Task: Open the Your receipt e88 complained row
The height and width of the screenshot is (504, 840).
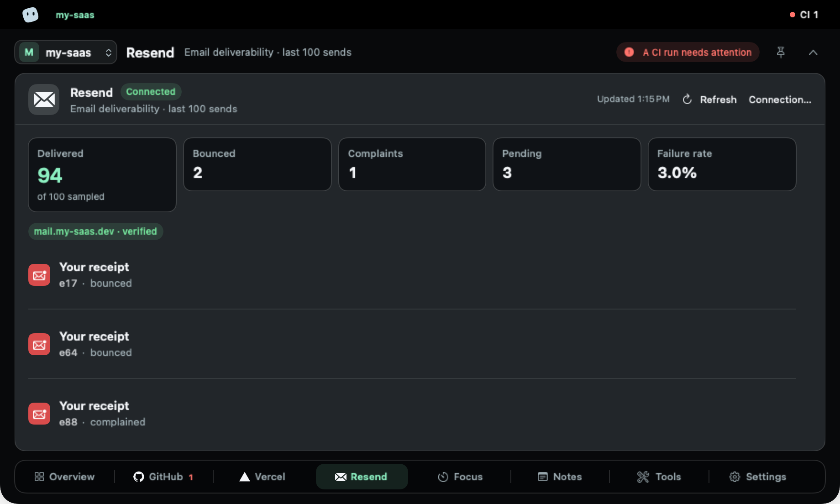Action: click(x=412, y=414)
